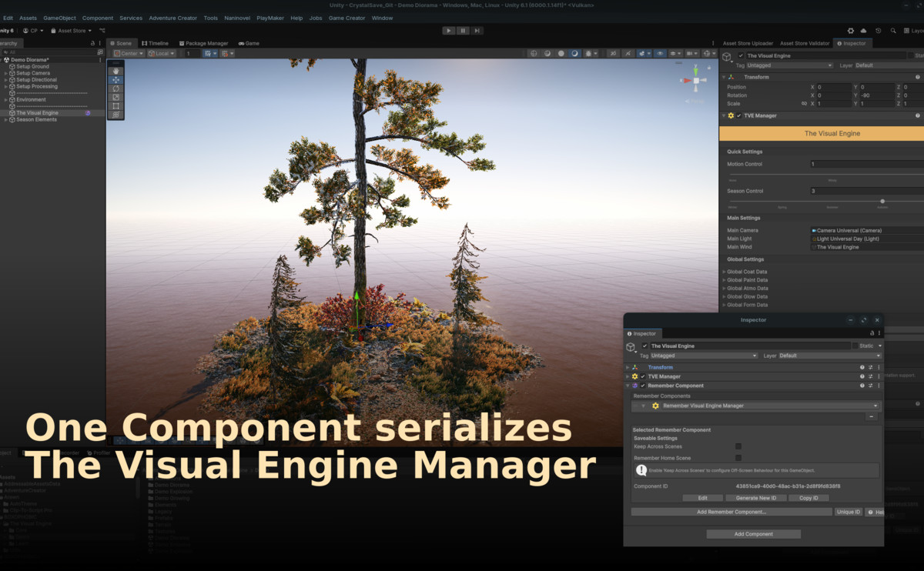Toggle scene visibility eye icon in toolbar

click(x=660, y=53)
